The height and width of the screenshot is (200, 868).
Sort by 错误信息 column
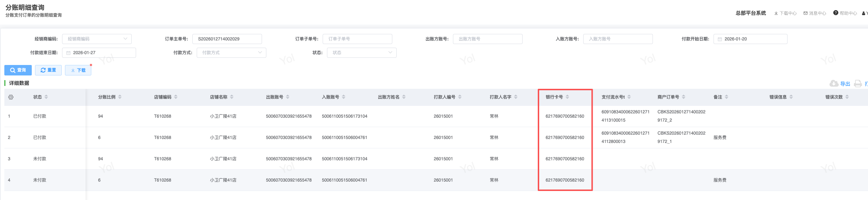tap(791, 97)
